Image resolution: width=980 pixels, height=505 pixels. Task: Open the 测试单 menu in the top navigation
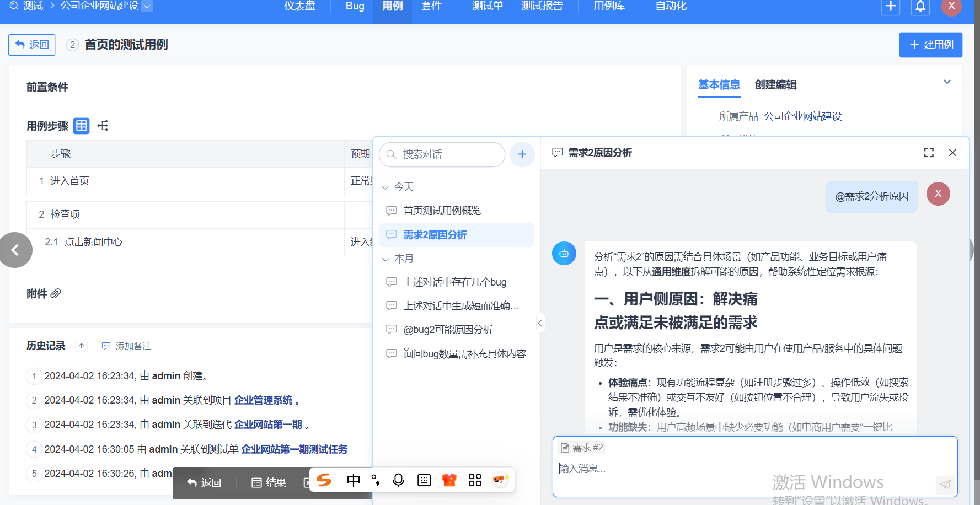tap(488, 7)
